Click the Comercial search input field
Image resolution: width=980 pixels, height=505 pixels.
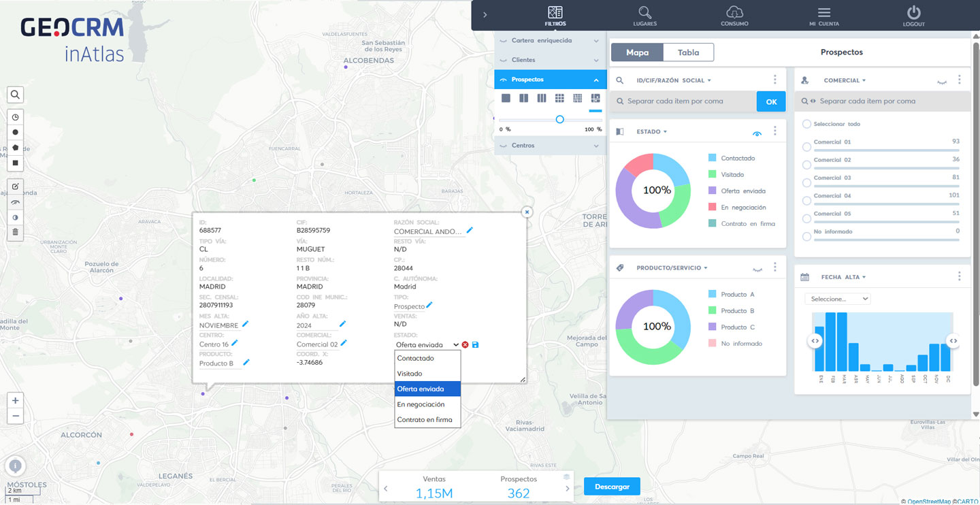(882, 101)
